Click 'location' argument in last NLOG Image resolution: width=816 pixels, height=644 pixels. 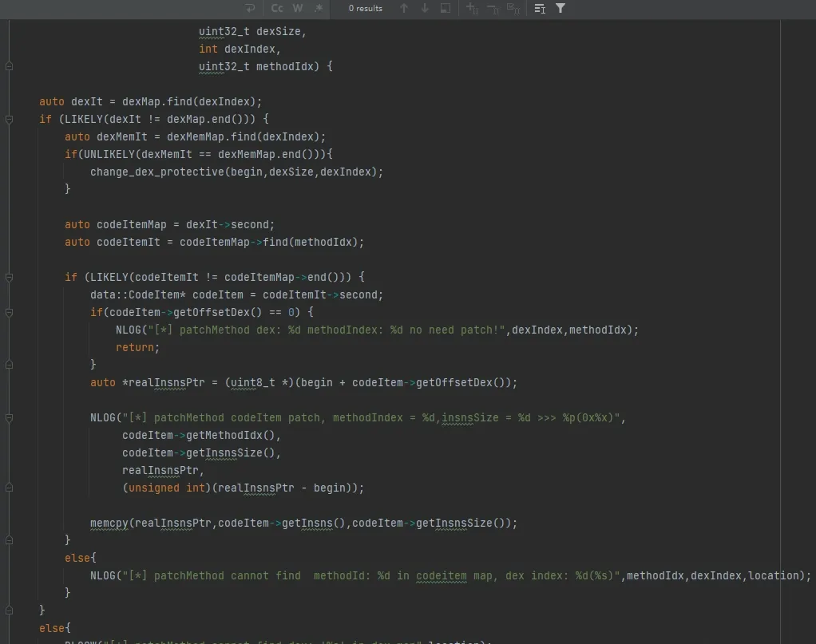774,576
